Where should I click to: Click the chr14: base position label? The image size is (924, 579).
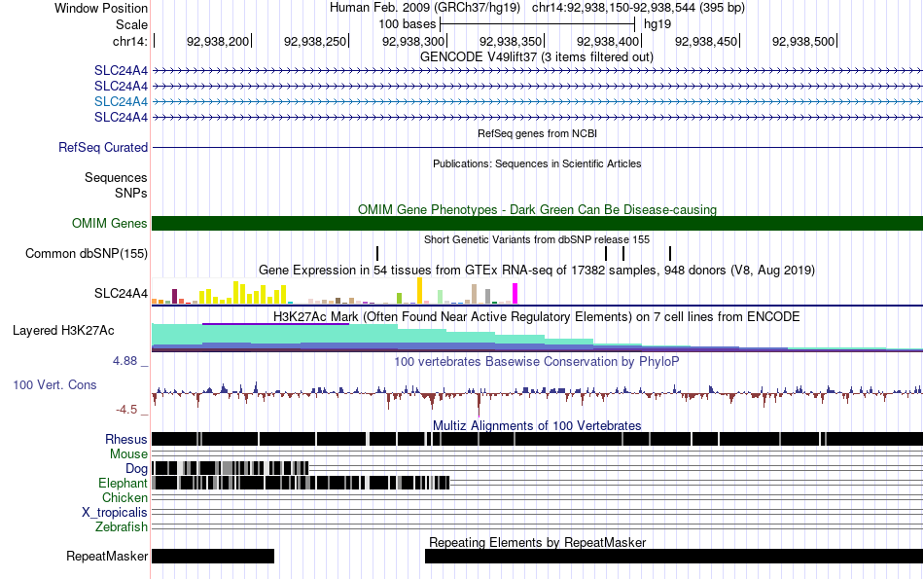129,41
